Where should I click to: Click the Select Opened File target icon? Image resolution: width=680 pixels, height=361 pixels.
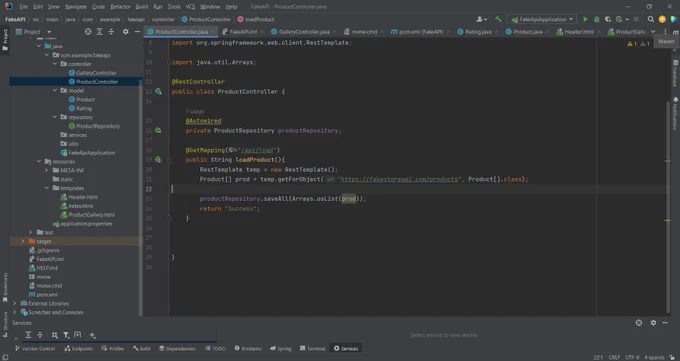pos(88,32)
